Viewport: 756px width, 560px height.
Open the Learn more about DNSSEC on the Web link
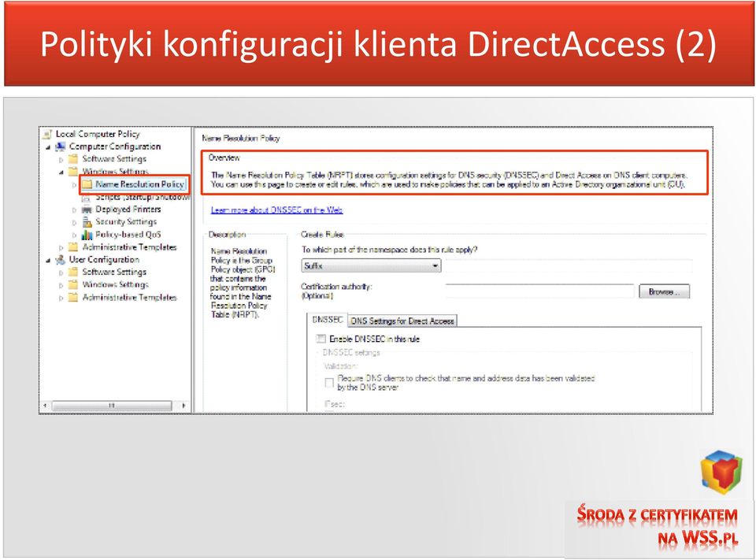(276, 210)
